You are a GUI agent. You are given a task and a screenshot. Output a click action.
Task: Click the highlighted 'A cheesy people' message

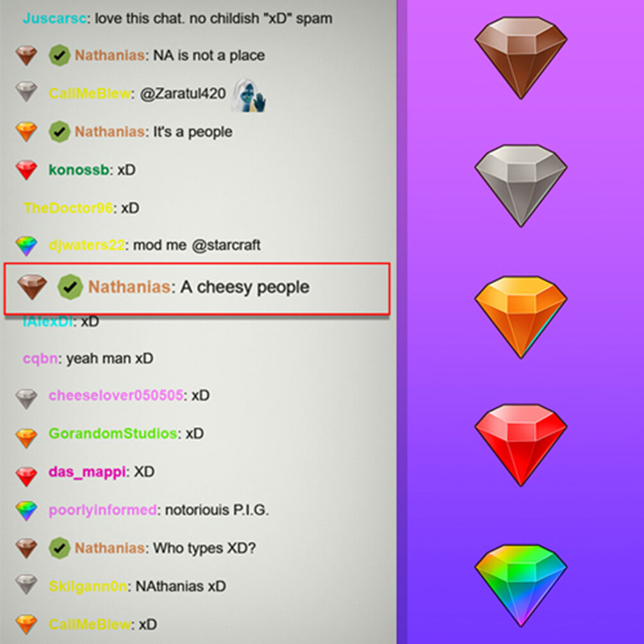(x=197, y=289)
